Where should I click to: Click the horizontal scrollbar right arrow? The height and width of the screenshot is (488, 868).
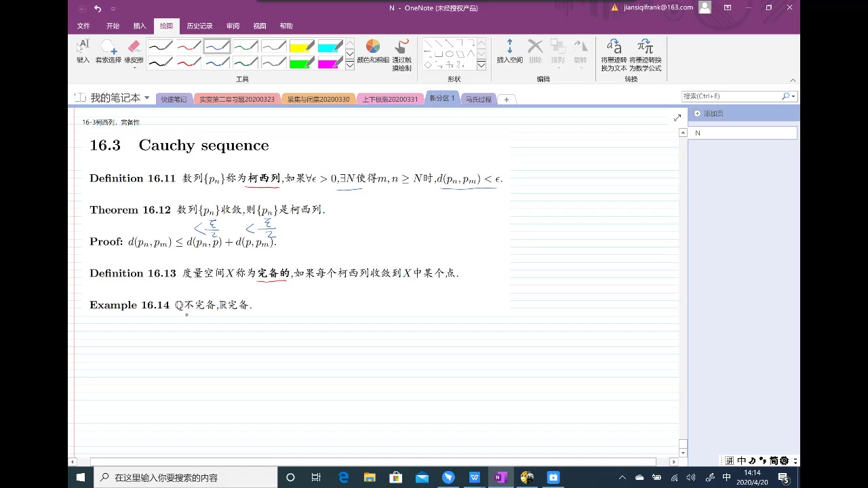[674, 462]
